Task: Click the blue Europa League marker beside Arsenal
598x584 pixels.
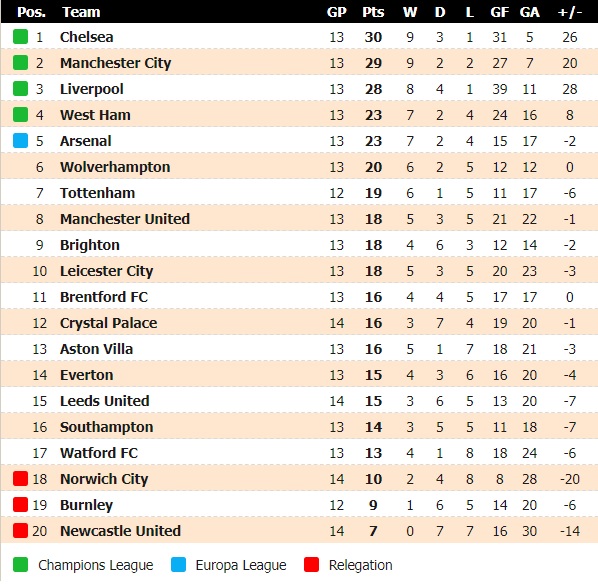Action: 20,141
